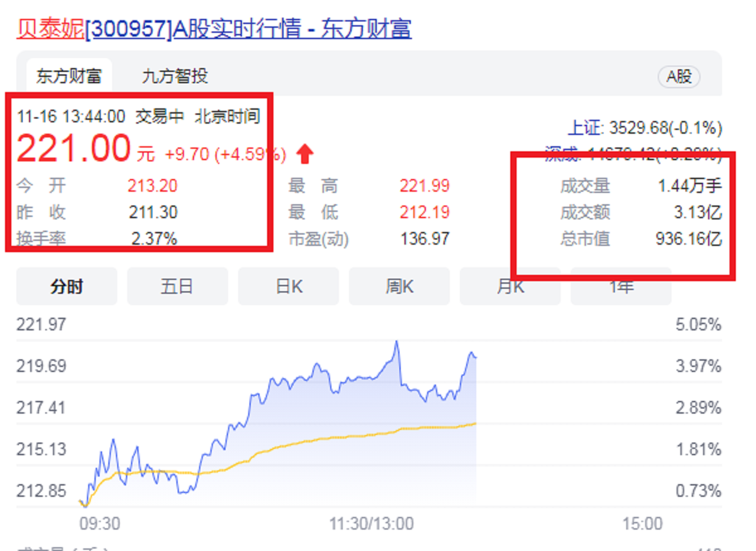Click the 上证 index link

[x=583, y=129]
